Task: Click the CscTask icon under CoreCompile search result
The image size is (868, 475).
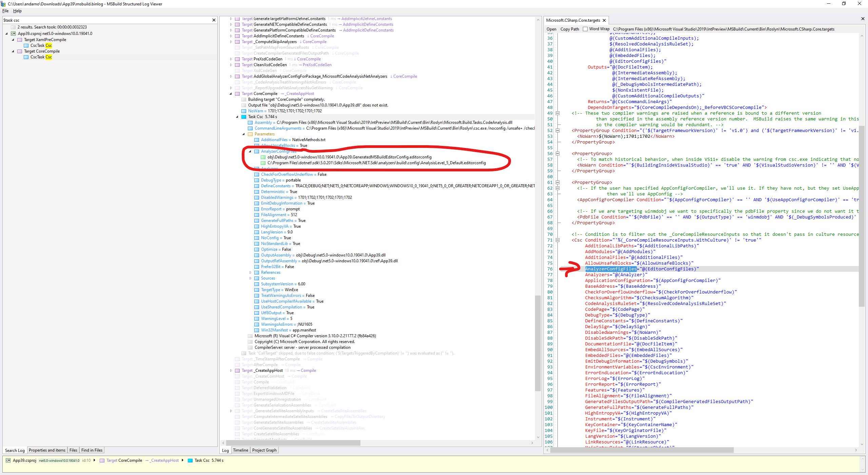Action: tap(26, 57)
